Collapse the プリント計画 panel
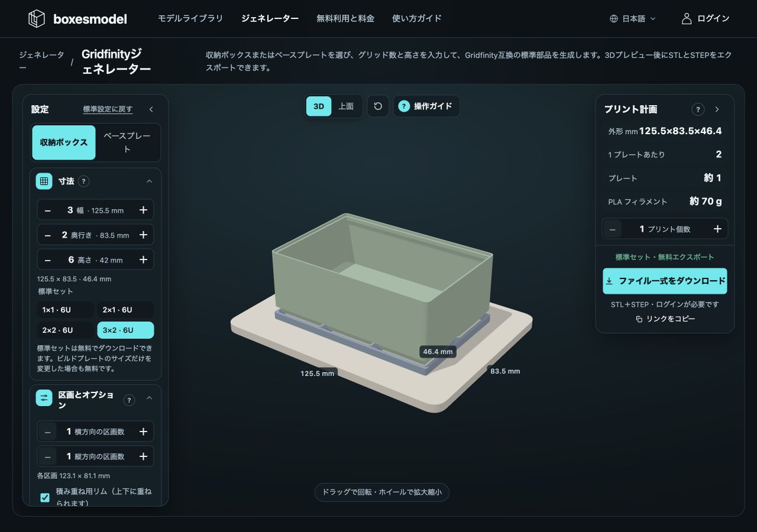Screen dimensions: 757x532 tap(717, 109)
